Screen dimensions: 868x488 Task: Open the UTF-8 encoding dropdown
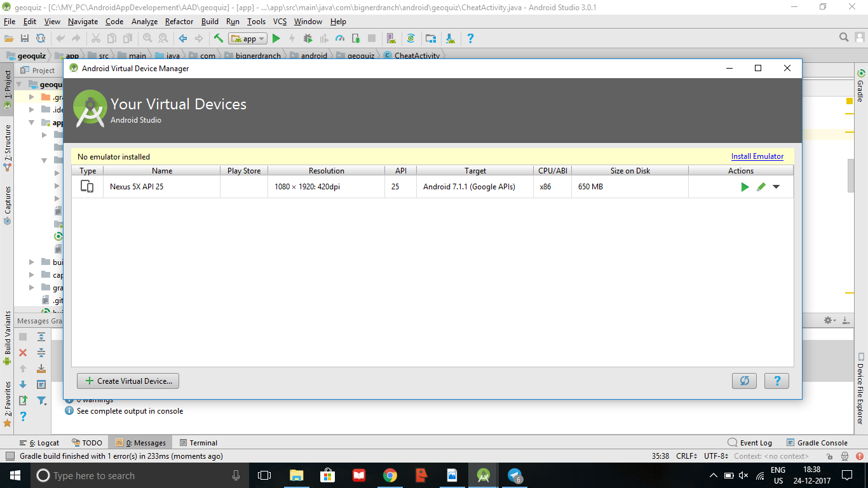tap(717, 456)
